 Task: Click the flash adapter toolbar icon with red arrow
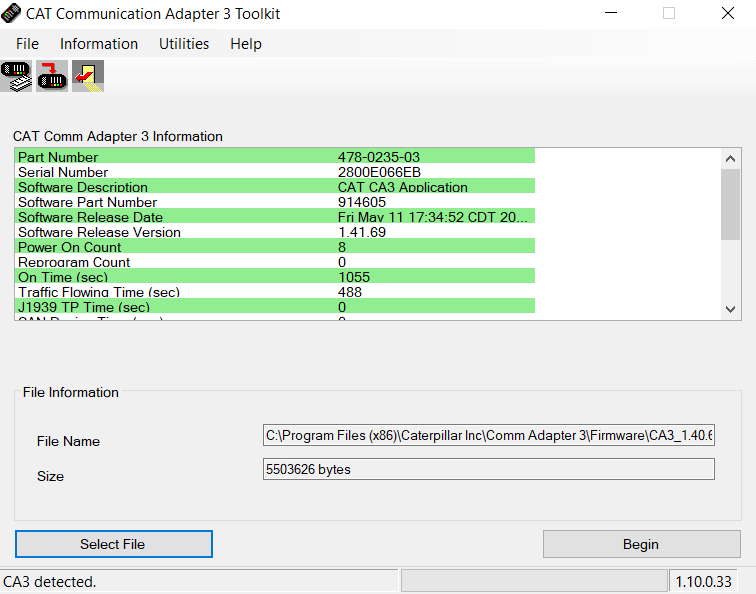tap(52, 76)
